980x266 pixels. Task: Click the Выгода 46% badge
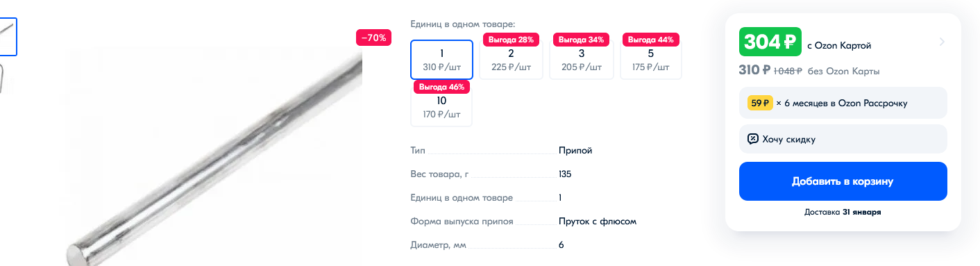pyautogui.click(x=441, y=87)
